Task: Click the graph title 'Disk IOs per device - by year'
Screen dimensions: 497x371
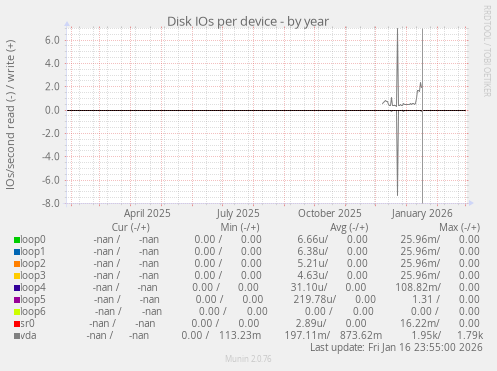Action: (x=248, y=21)
